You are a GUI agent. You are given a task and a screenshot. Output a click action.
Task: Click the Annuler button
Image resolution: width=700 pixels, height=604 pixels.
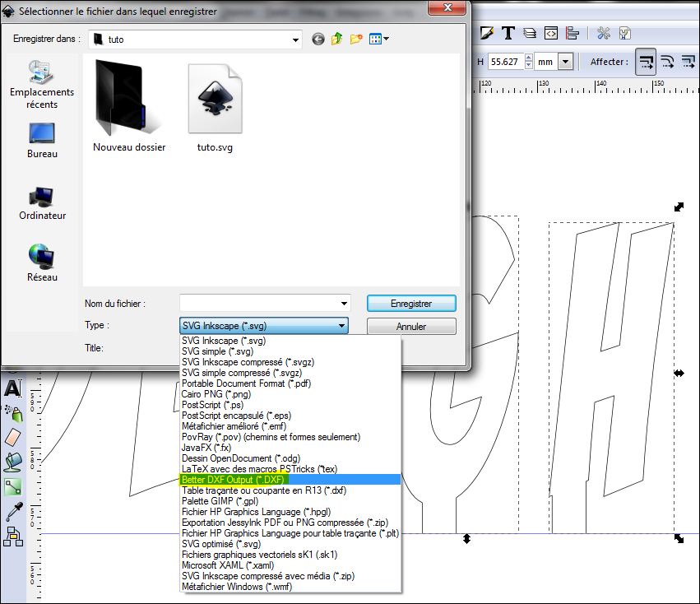[411, 327]
